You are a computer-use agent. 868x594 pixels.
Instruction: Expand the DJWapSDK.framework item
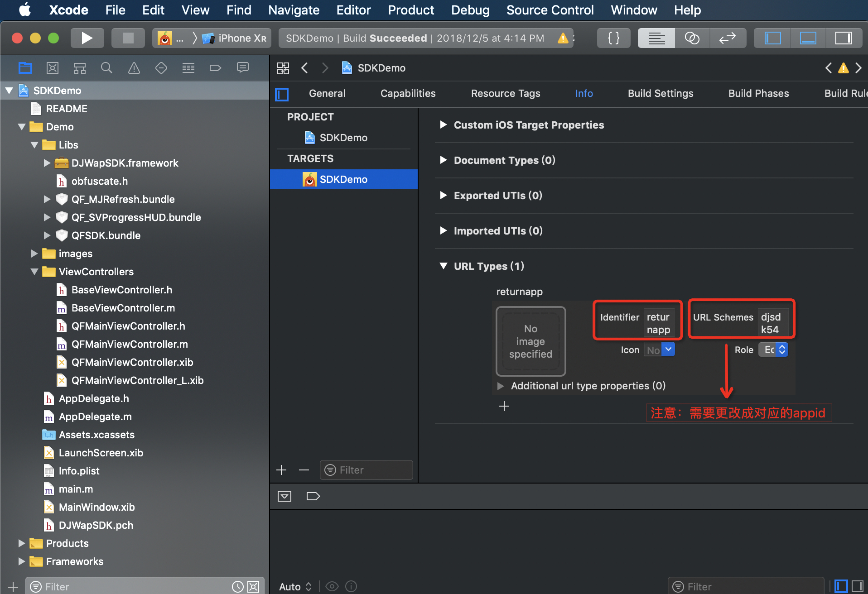coord(47,163)
